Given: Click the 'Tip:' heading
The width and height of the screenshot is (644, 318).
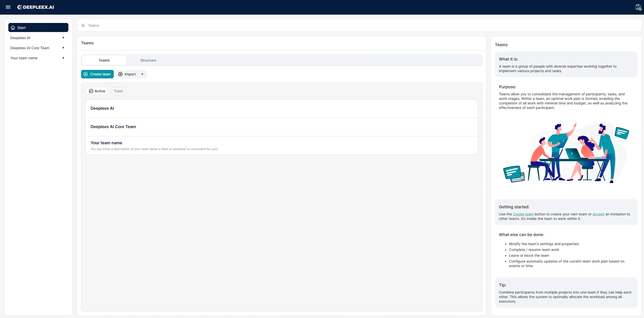Looking at the screenshot, I should (x=502, y=285).
